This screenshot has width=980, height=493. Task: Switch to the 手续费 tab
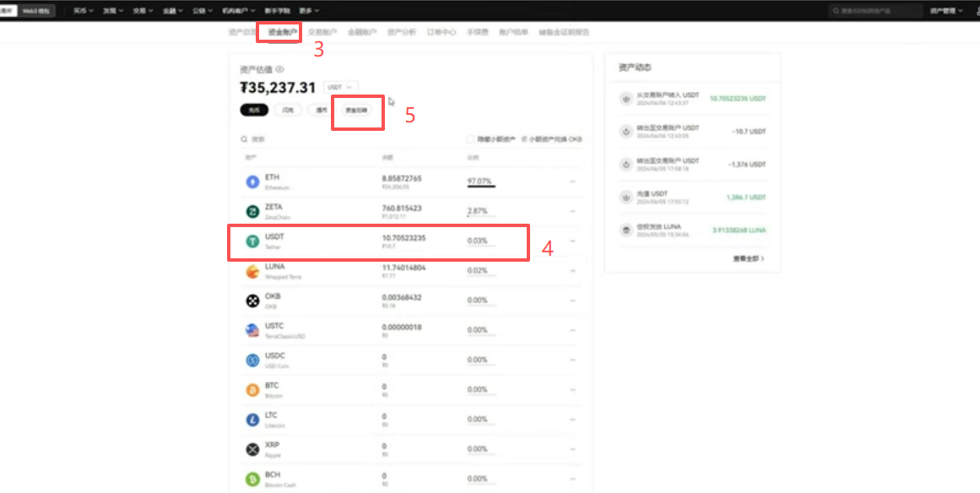pyautogui.click(x=478, y=32)
